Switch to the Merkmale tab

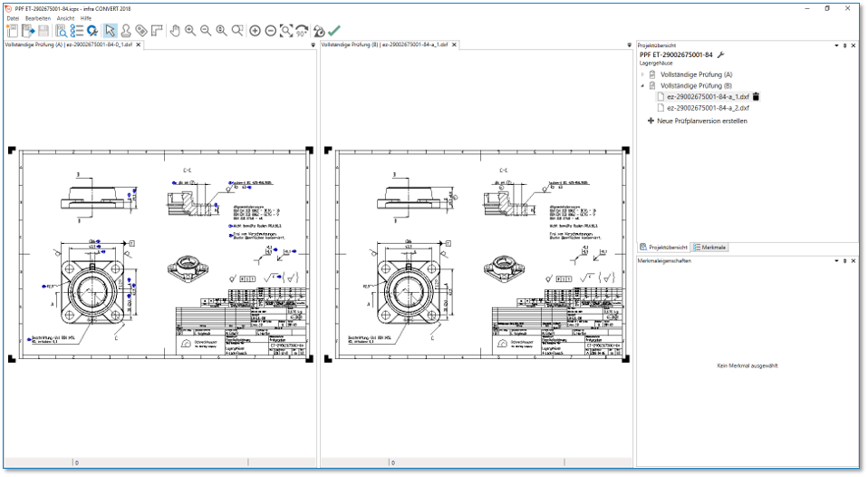pyautogui.click(x=709, y=247)
